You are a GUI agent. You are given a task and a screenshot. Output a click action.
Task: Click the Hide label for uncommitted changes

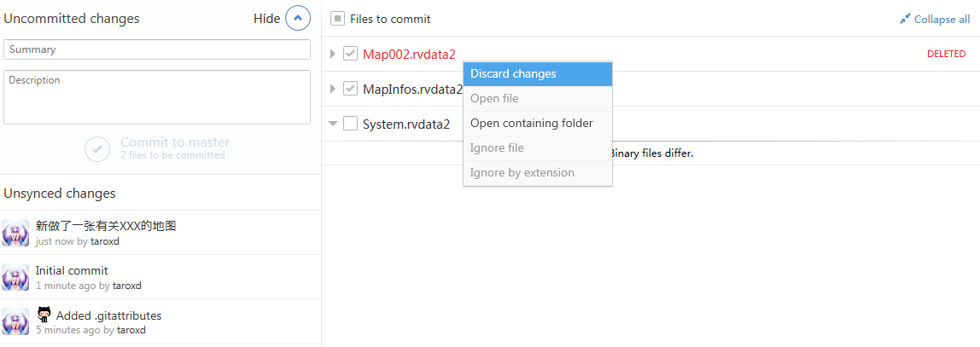[x=267, y=19]
